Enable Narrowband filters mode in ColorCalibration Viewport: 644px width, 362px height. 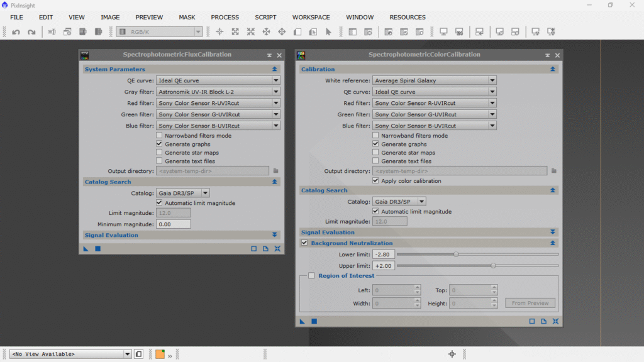pyautogui.click(x=376, y=136)
